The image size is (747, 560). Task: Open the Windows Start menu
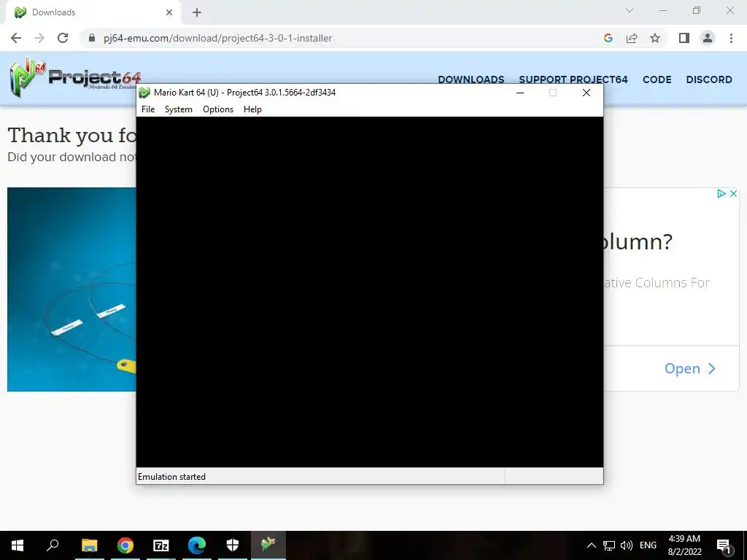tap(18, 545)
